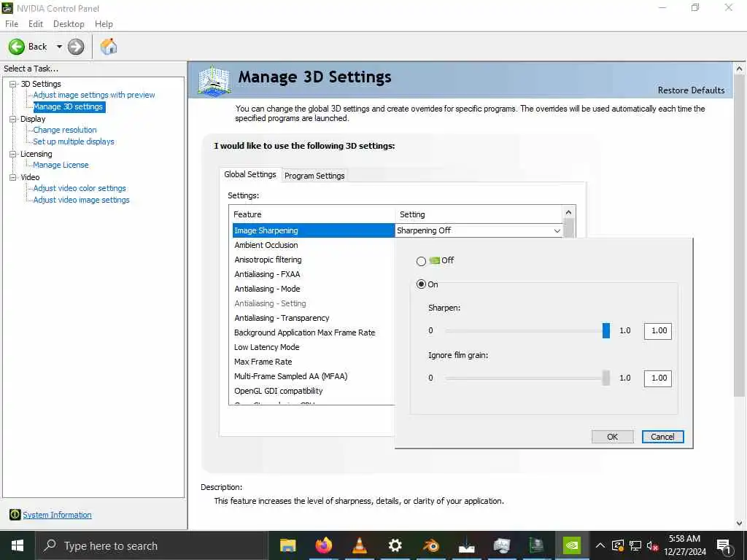747x560 pixels.
Task: Launch Firefox from the taskbar
Action: (323, 545)
